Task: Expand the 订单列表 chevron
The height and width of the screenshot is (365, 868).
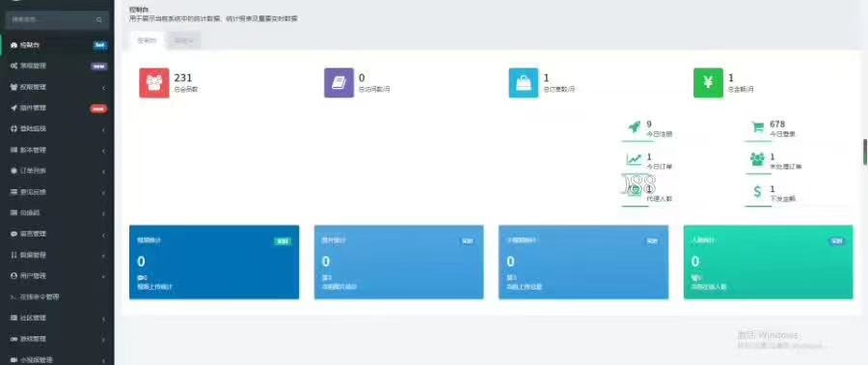Action: pos(103,171)
